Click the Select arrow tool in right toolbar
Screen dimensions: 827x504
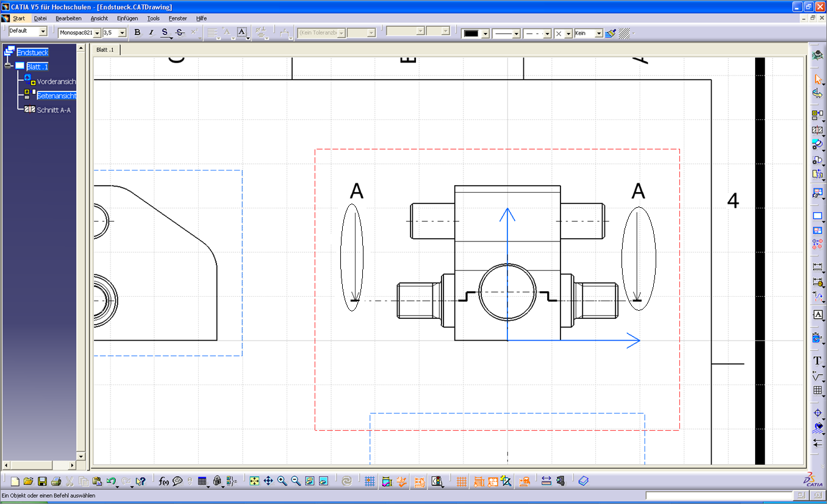[818, 79]
